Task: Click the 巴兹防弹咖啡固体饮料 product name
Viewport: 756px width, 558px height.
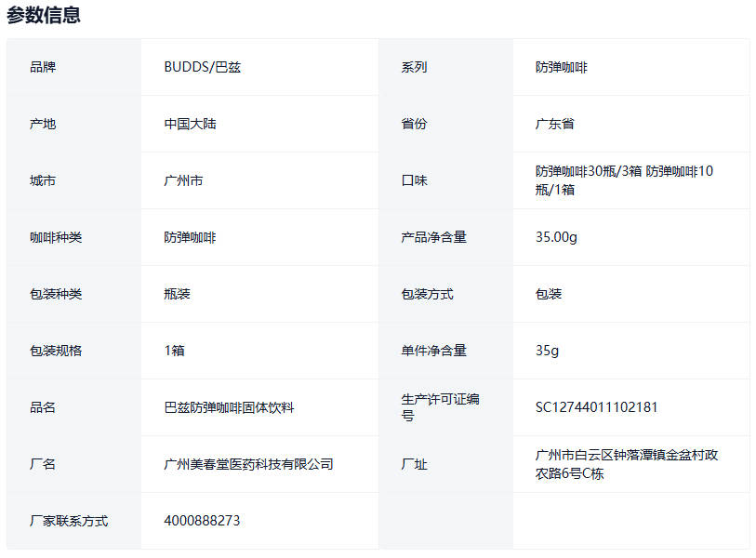Action: [x=229, y=407]
